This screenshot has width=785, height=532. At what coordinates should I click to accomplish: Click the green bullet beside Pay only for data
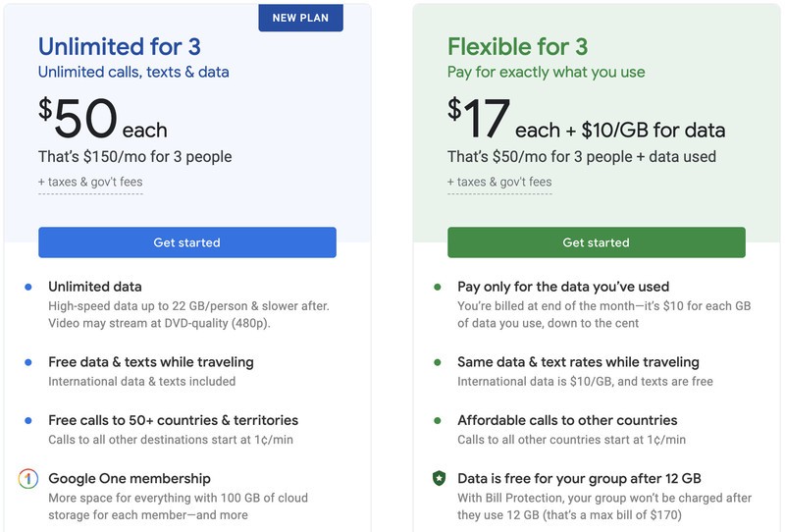438,287
